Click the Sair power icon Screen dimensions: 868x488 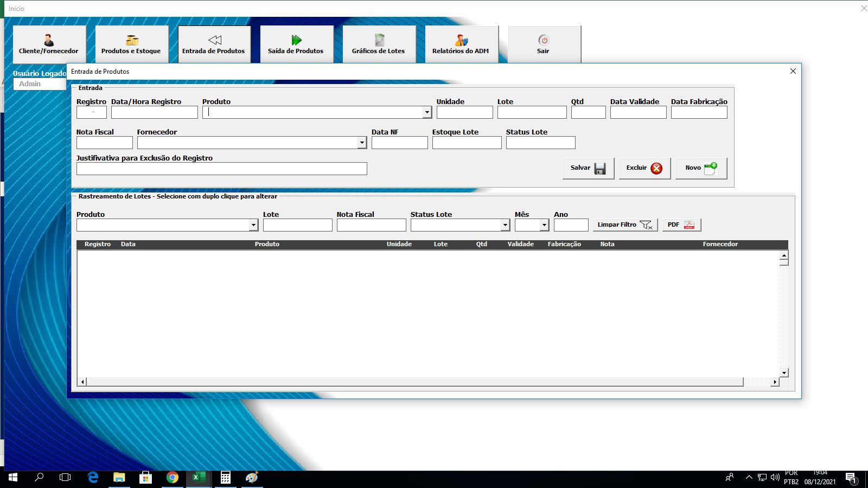(x=544, y=40)
